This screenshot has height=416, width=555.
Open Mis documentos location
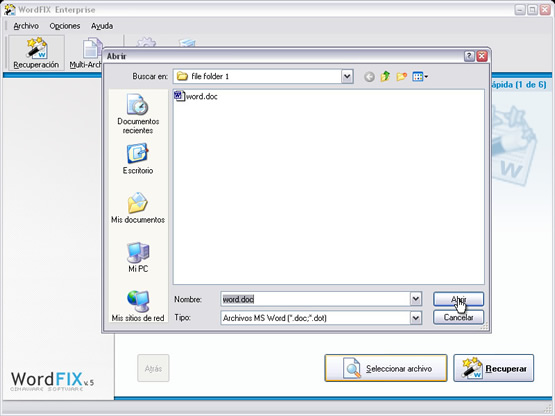(x=138, y=208)
